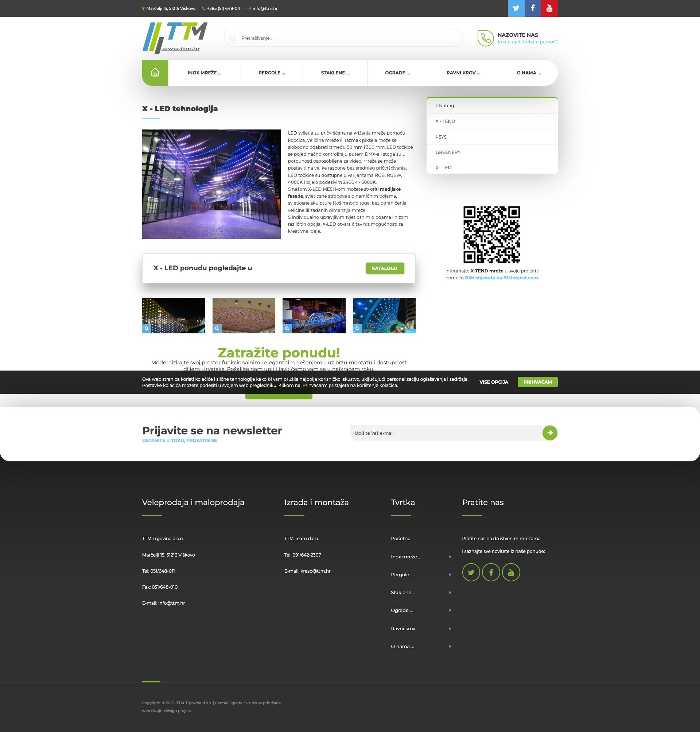Accept cookies with PRIHVAĆAM button
Screen dimensions: 700x732
[x=537, y=382]
